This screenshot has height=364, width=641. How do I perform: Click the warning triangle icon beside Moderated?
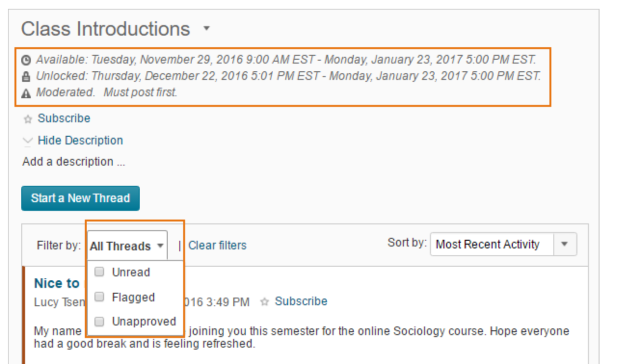coord(27,93)
